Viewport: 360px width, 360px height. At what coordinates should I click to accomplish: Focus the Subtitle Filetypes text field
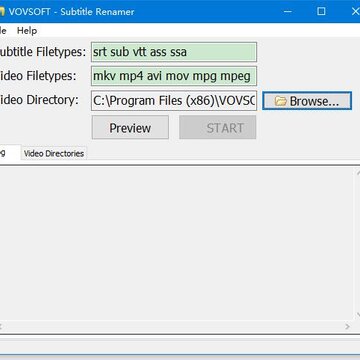point(174,52)
